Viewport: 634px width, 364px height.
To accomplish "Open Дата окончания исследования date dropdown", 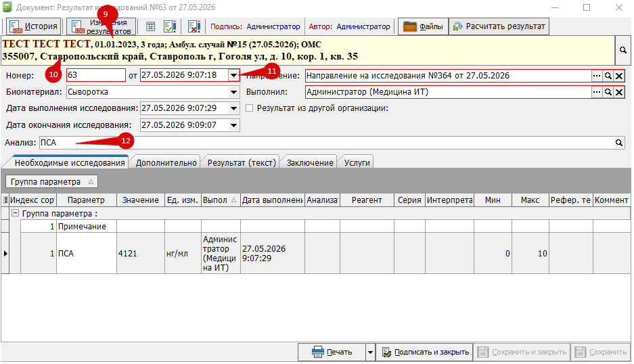I will [233, 125].
